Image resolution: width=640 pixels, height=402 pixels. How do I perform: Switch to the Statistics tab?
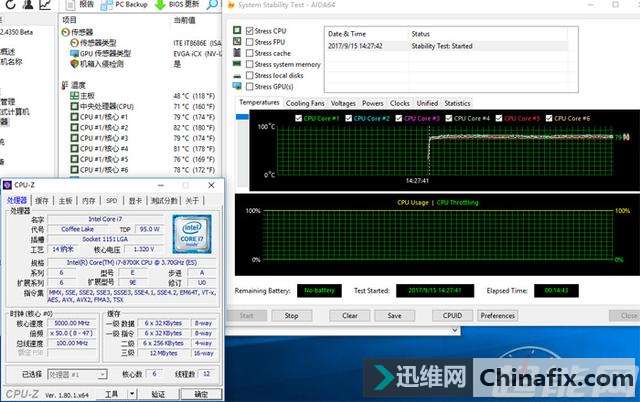click(458, 103)
